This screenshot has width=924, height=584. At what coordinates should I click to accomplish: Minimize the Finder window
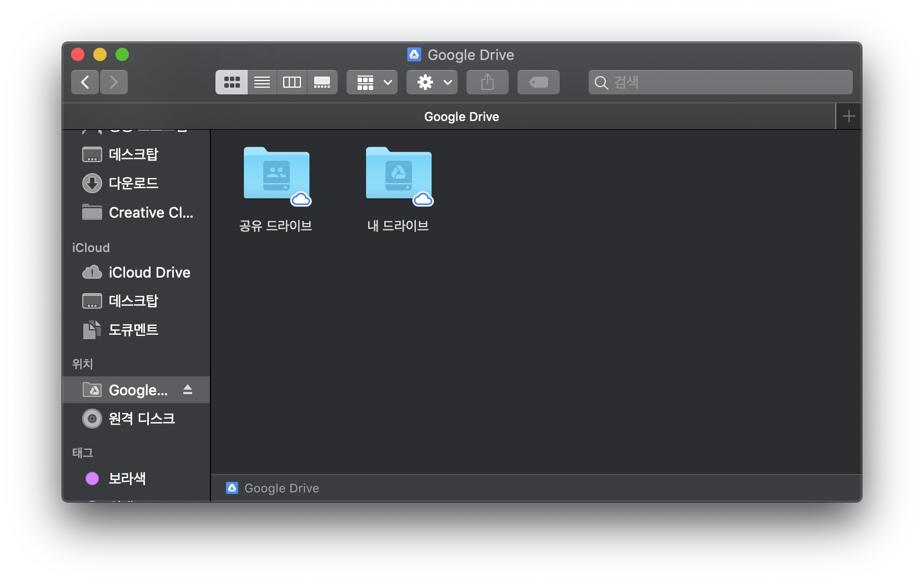pos(100,54)
